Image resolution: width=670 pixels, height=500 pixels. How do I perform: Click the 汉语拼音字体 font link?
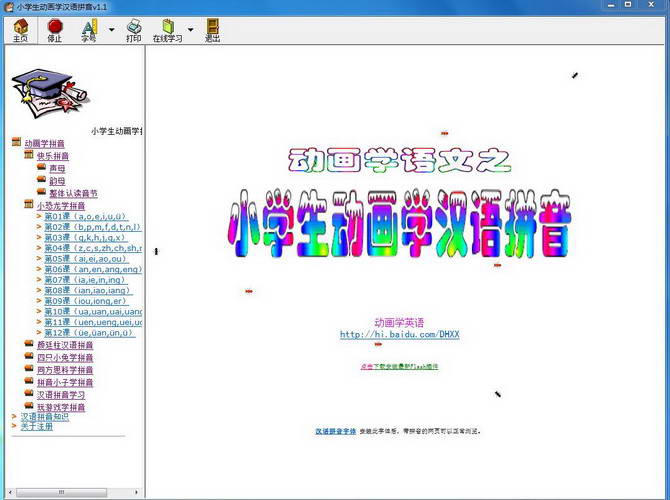coord(335,431)
